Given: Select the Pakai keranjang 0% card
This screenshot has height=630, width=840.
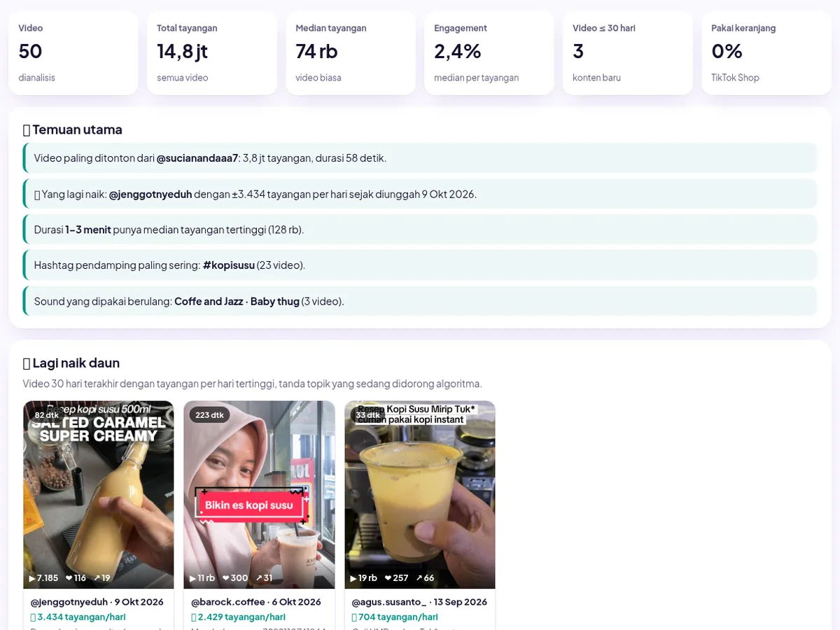Looking at the screenshot, I should (x=766, y=53).
